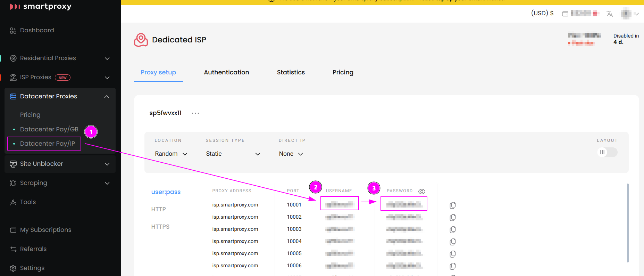Click the proxy list vertical scrollbar
The image size is (644, 276).
click(628, 223)
